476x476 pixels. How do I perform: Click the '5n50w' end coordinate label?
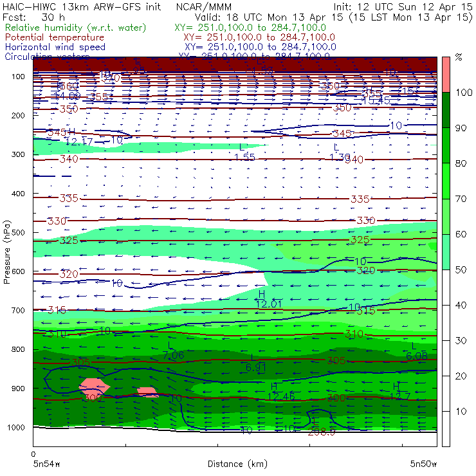(423, 464)
